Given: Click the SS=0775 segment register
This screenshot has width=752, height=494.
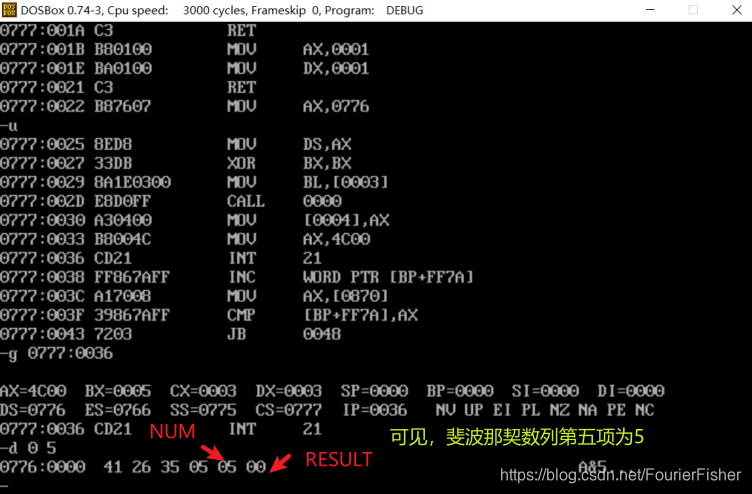Looking at the screenshot, I should click(x=203, y=410).
